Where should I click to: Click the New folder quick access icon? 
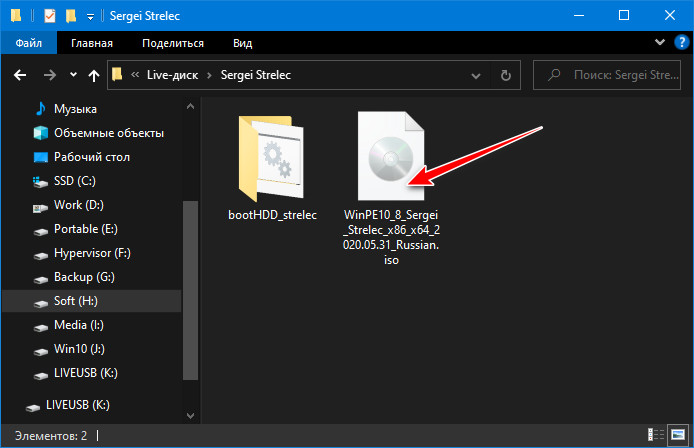(71, 16)
